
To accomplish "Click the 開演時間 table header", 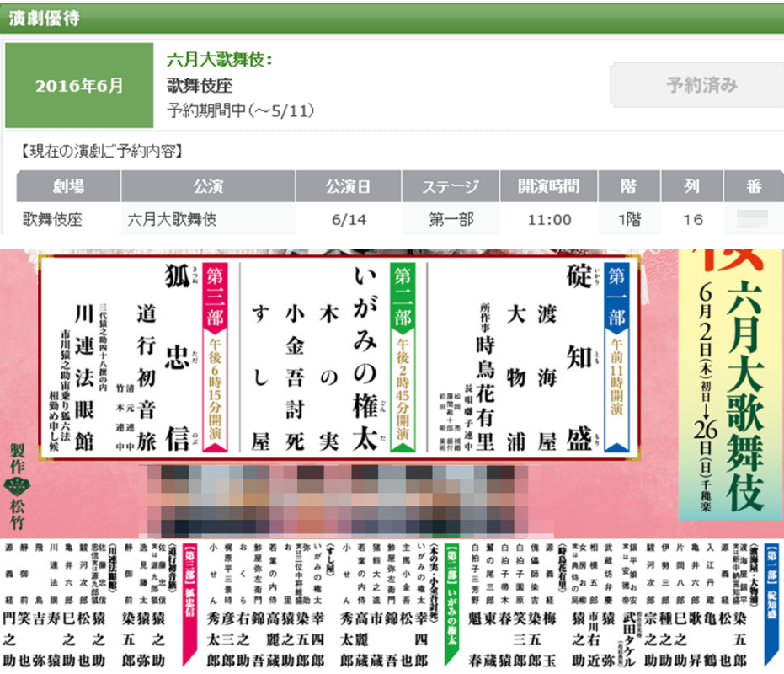I will 548,187.
